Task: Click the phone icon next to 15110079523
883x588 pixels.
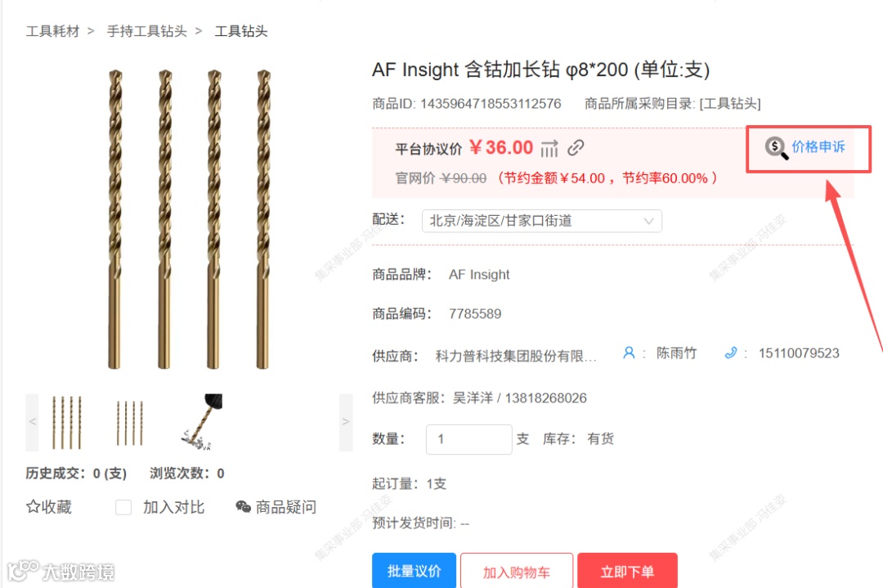Action: 730,353
